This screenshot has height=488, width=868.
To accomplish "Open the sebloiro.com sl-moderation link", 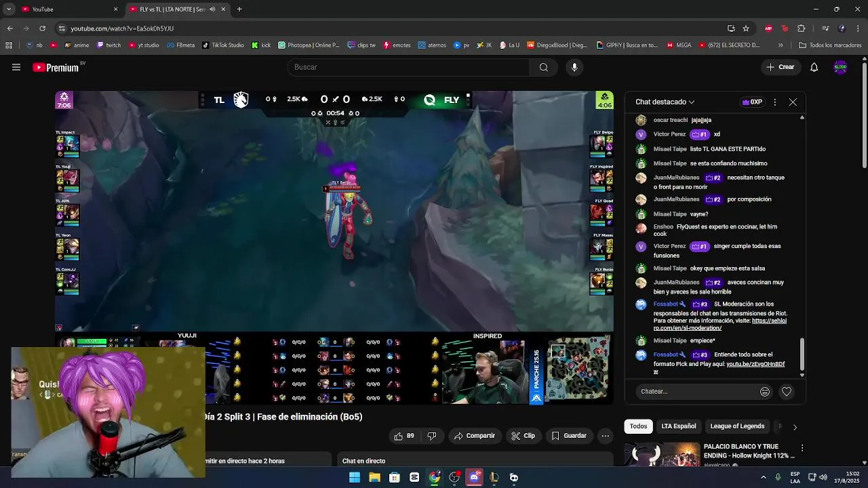I will click(x=720, y=325).
